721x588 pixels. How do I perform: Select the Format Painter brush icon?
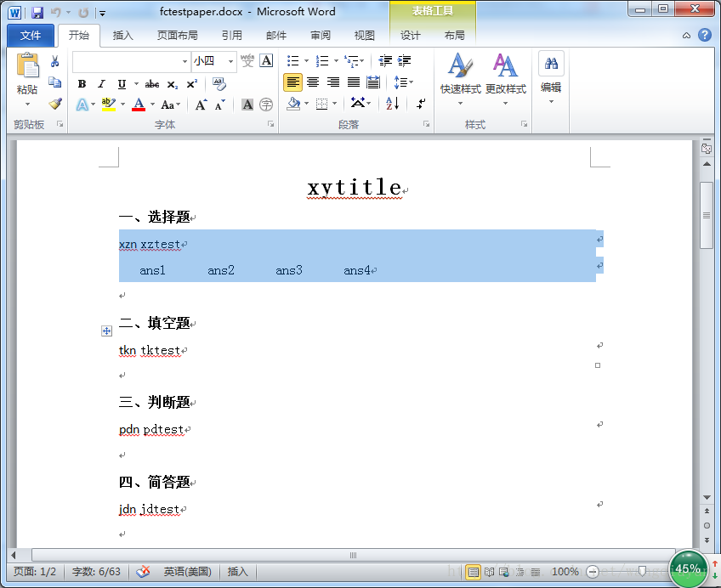(x=55, y=104)
